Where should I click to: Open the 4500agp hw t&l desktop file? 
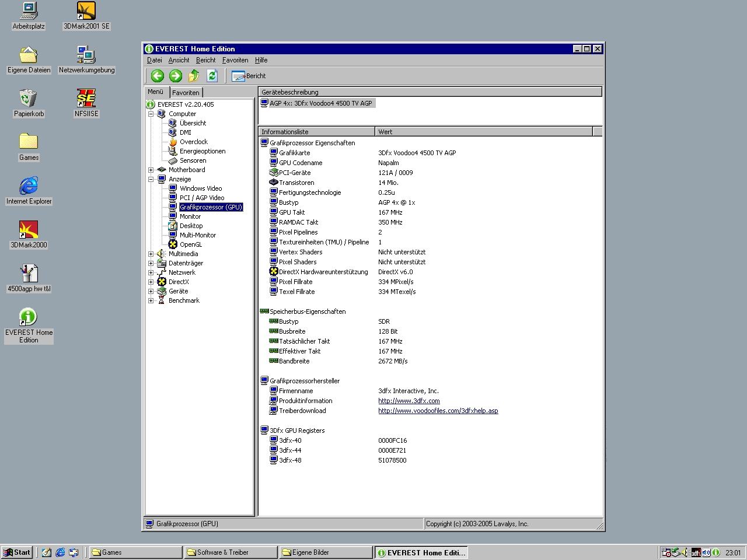coord(29,278)
